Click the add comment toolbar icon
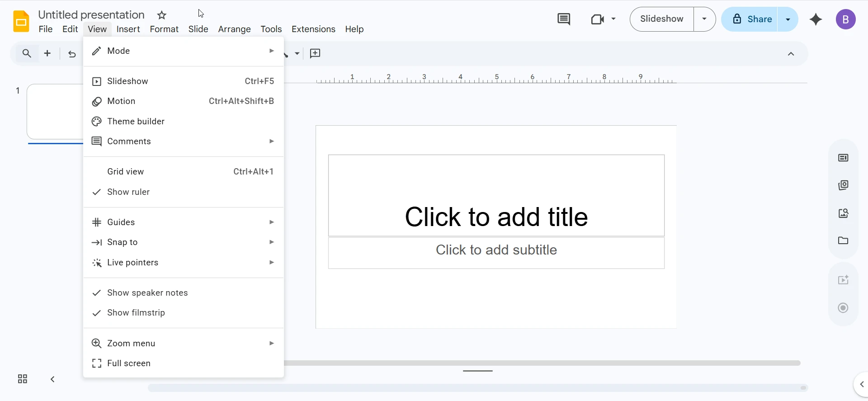868x401 pixels. click(x=315, y=53)
